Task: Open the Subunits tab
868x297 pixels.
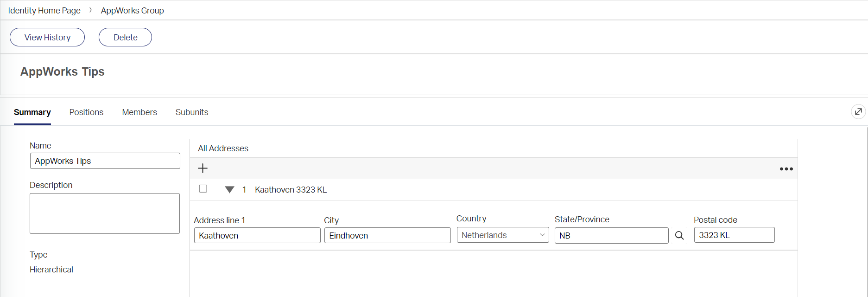Action: pos(192,112)
